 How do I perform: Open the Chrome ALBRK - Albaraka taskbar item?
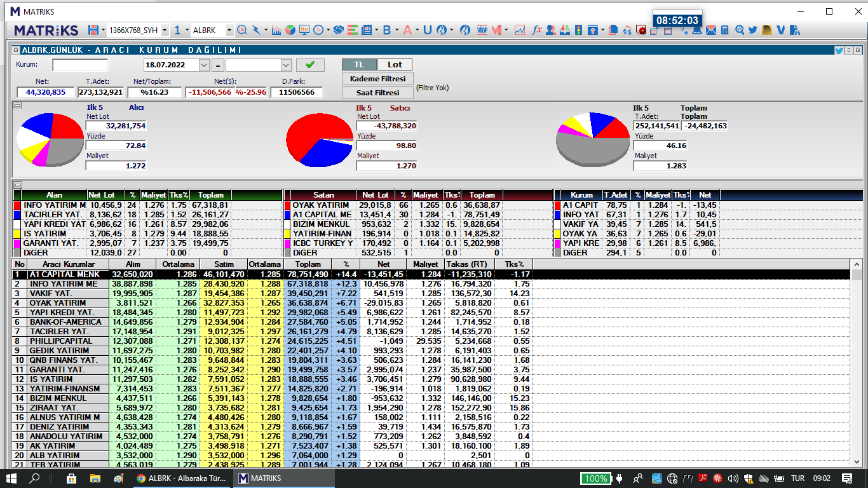pyautogui.click(x=182, y=478)
